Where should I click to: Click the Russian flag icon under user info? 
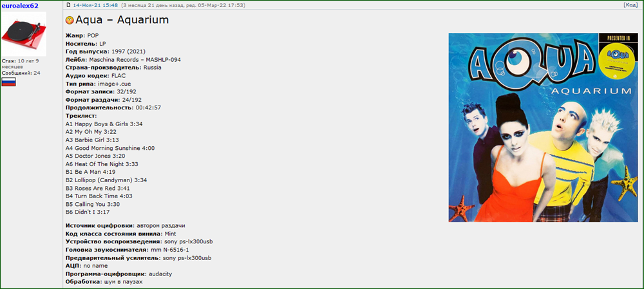pos(8,82)
